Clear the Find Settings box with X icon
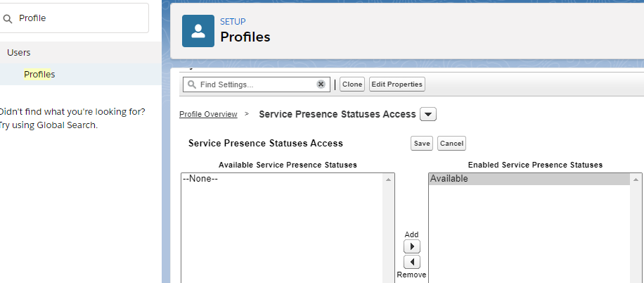This screenshot has width=644, height=283. point(321,84)
